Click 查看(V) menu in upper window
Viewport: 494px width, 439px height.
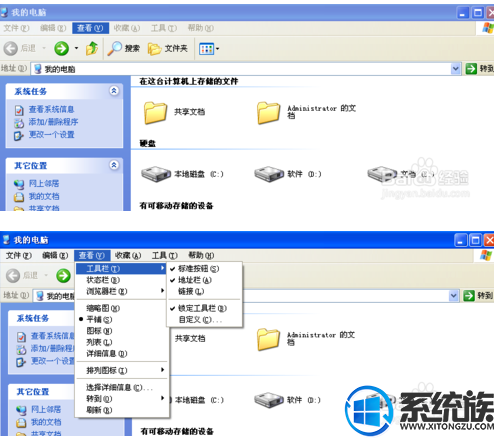pos(90,28)
